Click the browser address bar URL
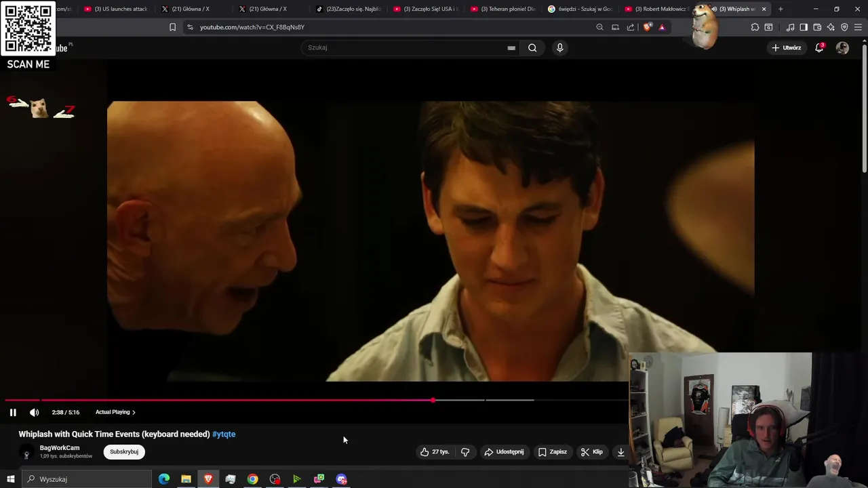Screen dimensions: 868x488 (252, 27)
